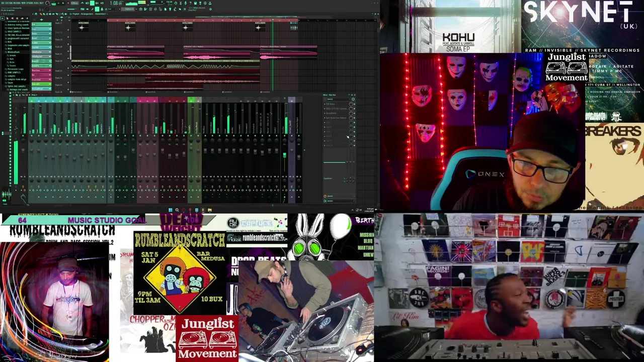The image size is (644, 362).
Task: Click the taskbar clock and date
Action: coord(370,209)
